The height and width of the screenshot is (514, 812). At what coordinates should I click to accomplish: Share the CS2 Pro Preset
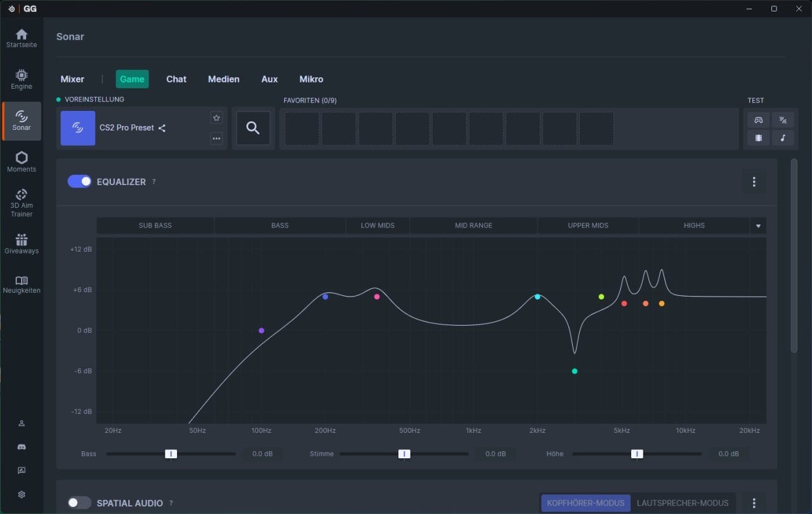tap(162, 128)
